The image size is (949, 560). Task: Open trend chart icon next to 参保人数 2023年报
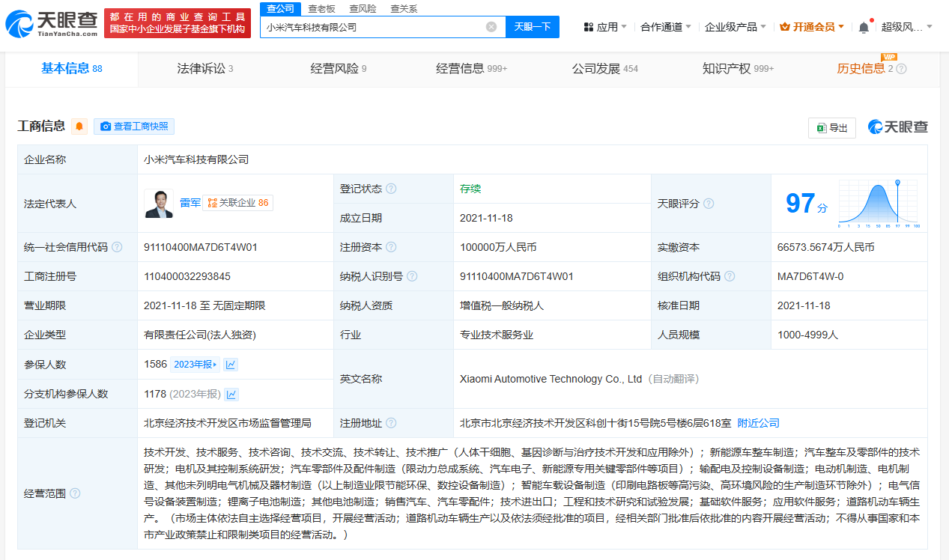pos(231,365)
